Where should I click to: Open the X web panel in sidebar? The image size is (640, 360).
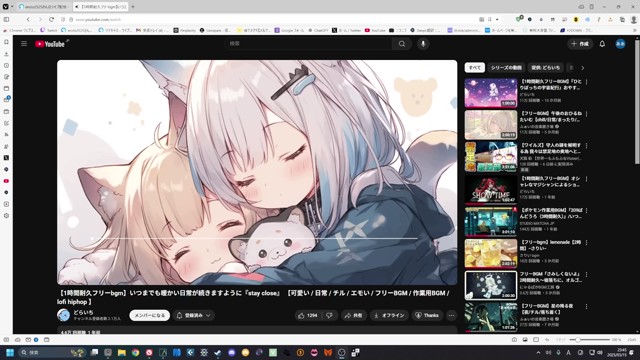tap(6, 158)
